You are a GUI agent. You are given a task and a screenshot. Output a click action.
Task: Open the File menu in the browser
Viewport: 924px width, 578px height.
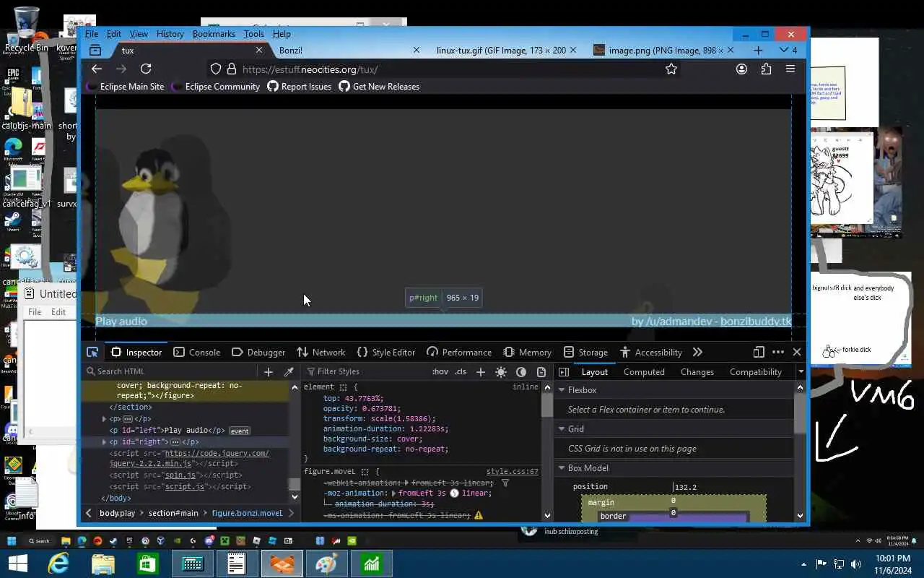[92, 33]
